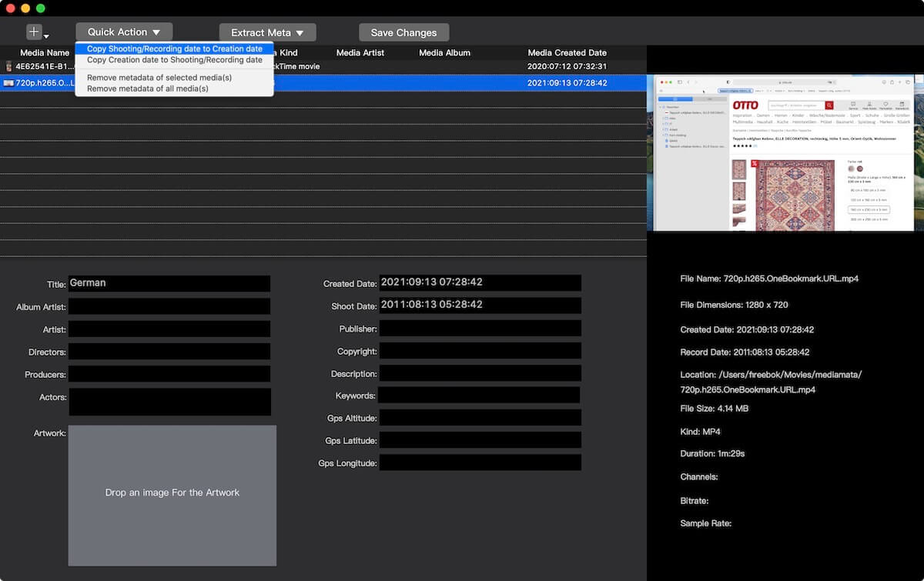Click the Created Date input field
This screenshot has height=581, width=924.
(x=480, y=283)
